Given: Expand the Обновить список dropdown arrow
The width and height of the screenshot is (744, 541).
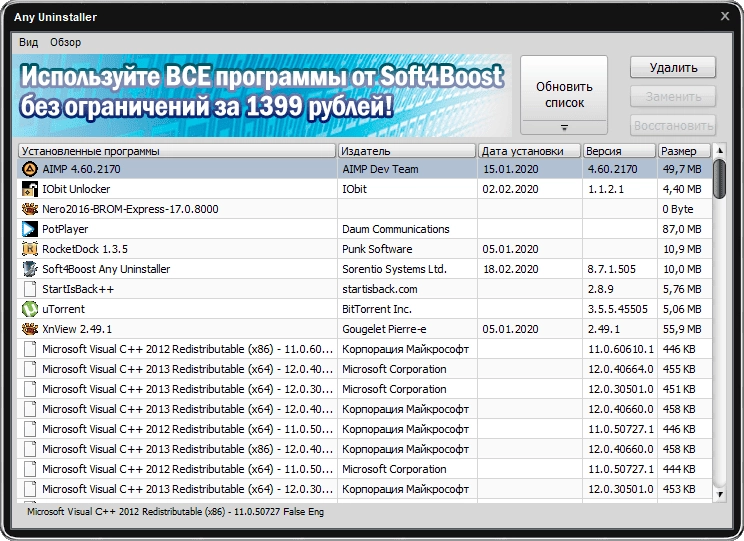Looking at the screenshot, I should (x=564, y=128).
